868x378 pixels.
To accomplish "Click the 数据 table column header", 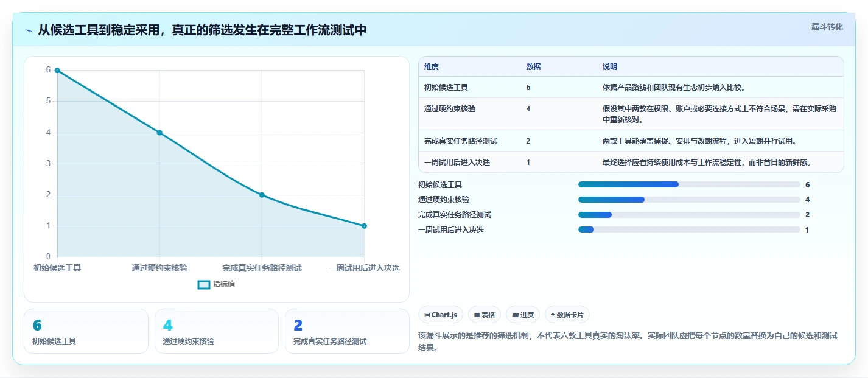I will click(x=533, y=67).
